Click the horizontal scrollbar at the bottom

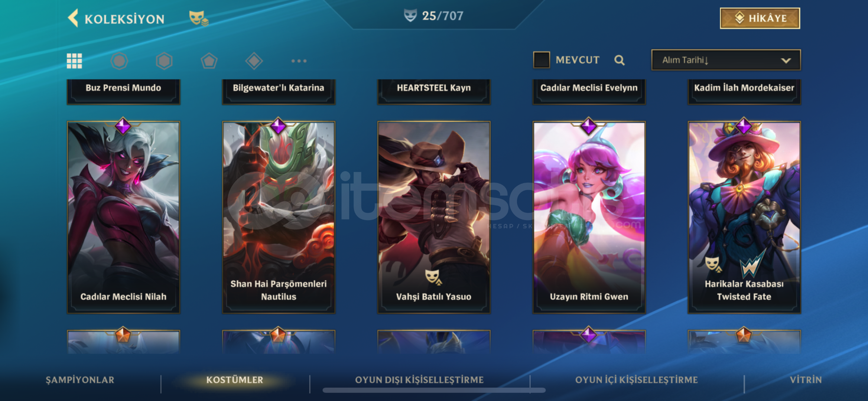[434, 390]
